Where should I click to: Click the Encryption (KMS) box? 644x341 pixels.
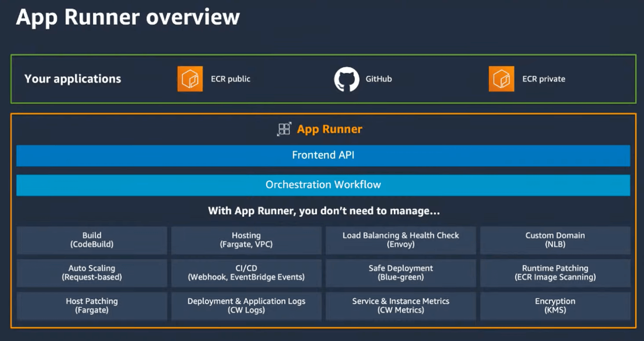click(555, 306)
